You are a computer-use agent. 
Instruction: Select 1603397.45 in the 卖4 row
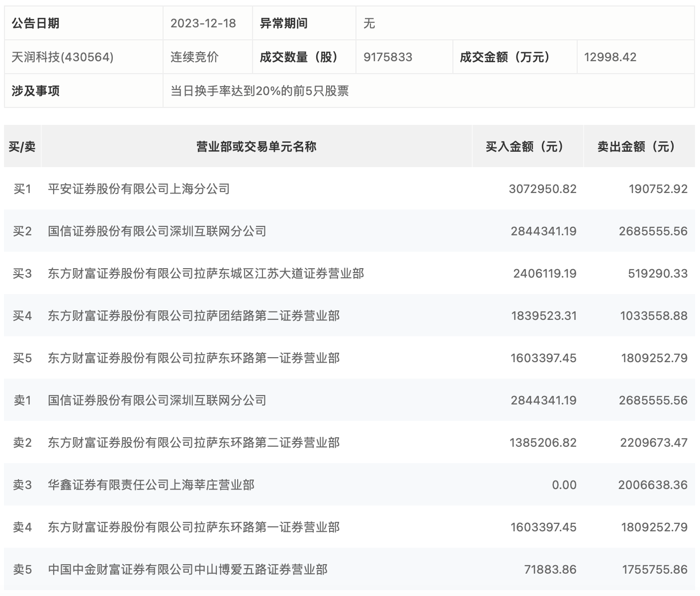pyautogui.click(x=543, y=527)
